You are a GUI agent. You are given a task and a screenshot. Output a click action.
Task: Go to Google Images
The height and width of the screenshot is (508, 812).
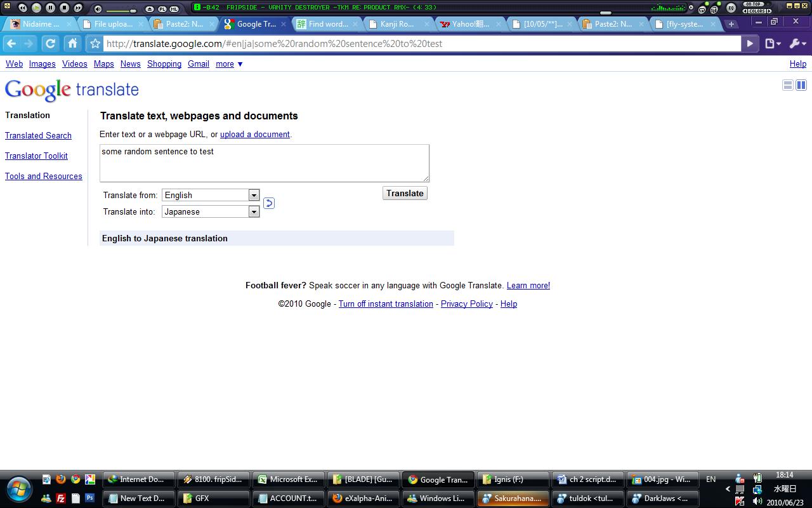click(x=42, y=64)
